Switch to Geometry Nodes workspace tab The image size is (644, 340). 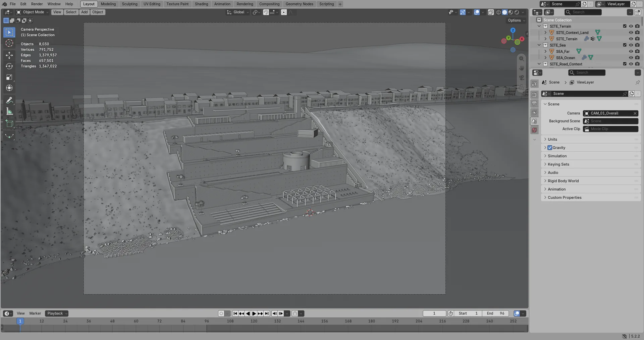click(x=299, y=4)
